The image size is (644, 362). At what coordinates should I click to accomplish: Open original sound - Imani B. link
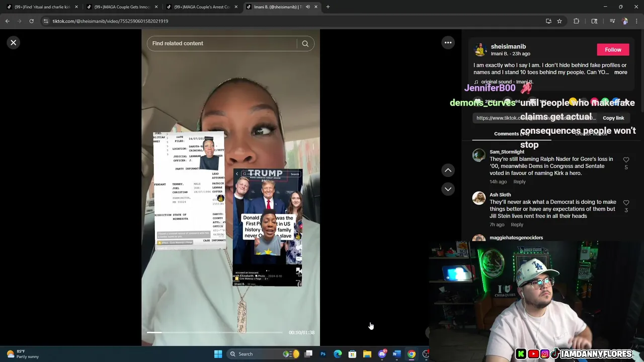coord(507,82)
